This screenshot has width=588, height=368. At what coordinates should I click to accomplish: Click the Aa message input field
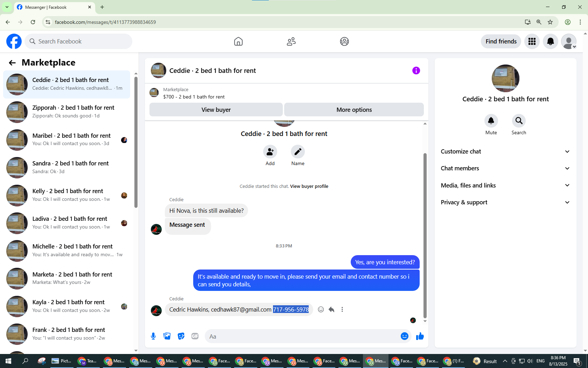click(x=302, y=336)
